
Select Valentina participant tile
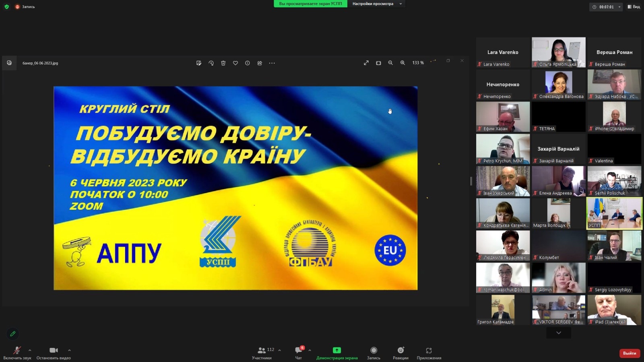614,149
